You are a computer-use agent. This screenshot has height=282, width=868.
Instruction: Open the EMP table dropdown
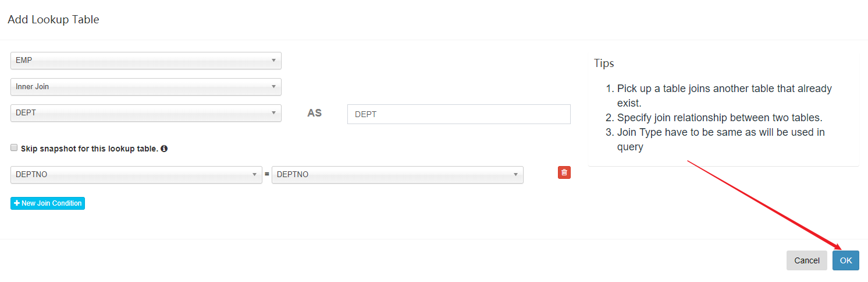(x=145, y=61)
